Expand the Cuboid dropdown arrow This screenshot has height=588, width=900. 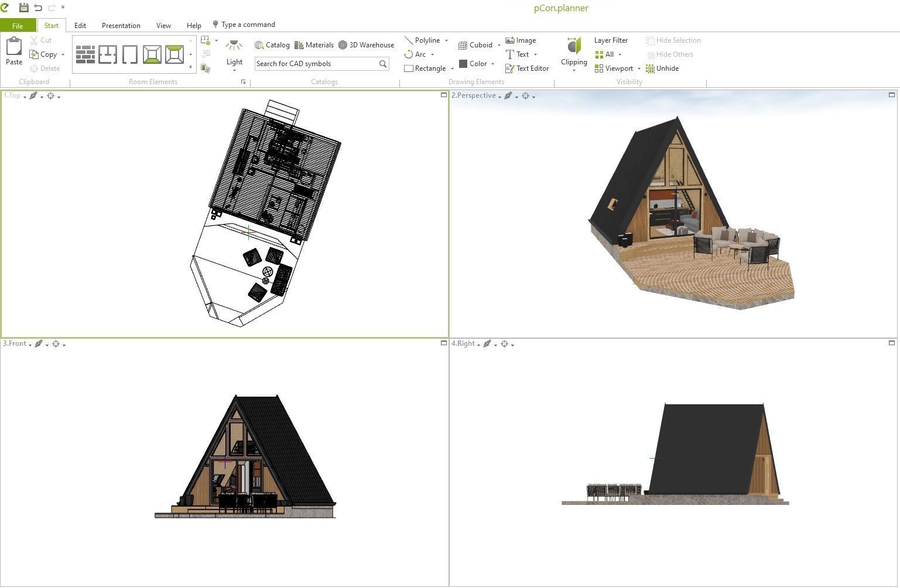tap(499, 45)
